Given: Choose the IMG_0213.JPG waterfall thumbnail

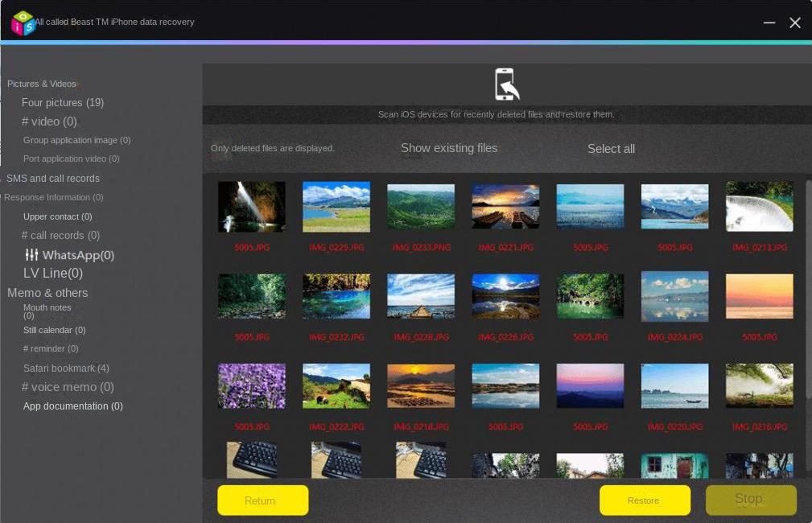Looking at the screenshot, I should pos(759,207).
